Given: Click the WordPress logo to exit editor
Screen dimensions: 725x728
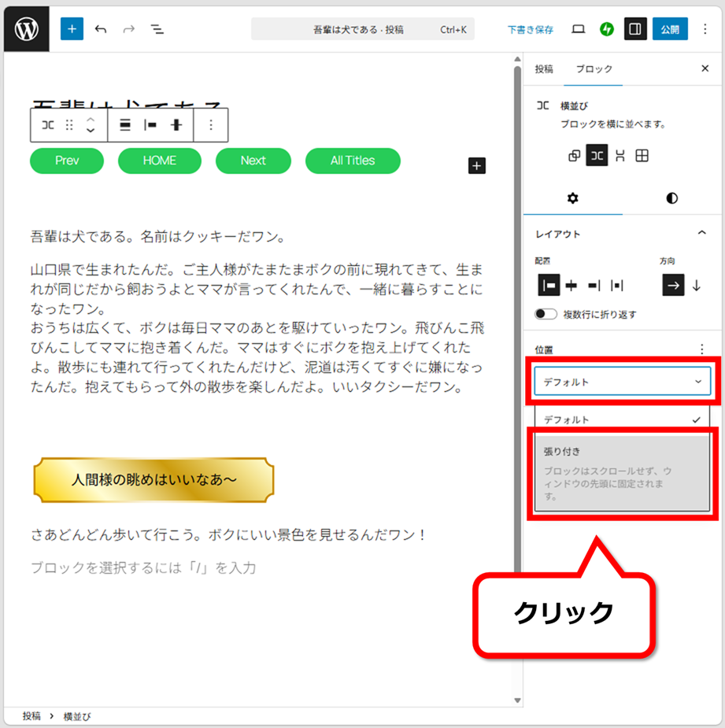Looking at the screenshot, I should click(26, 29).
